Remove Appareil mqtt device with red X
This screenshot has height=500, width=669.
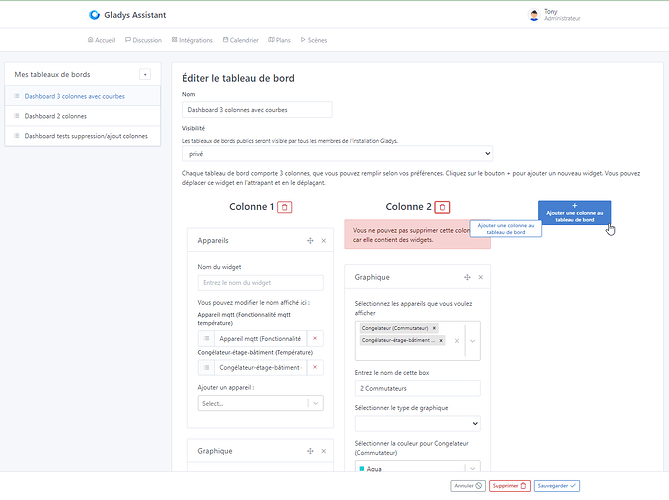315,339
